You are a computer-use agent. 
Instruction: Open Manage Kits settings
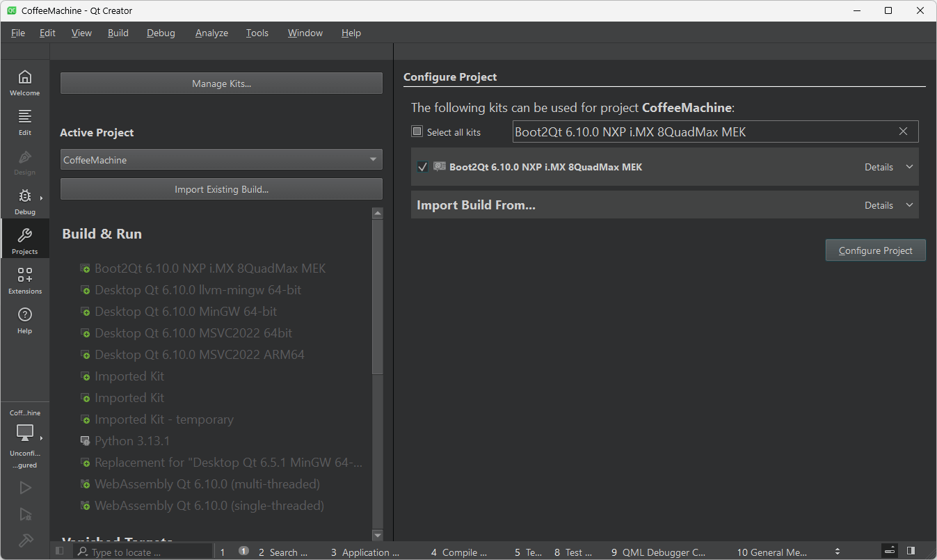pyautogui.click(x=221, y=83)
